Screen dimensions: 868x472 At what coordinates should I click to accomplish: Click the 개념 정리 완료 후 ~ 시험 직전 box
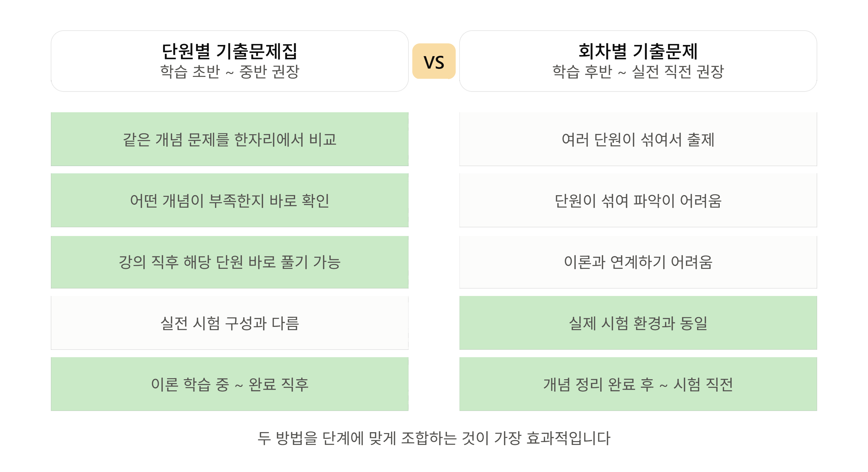click(638, 384)
